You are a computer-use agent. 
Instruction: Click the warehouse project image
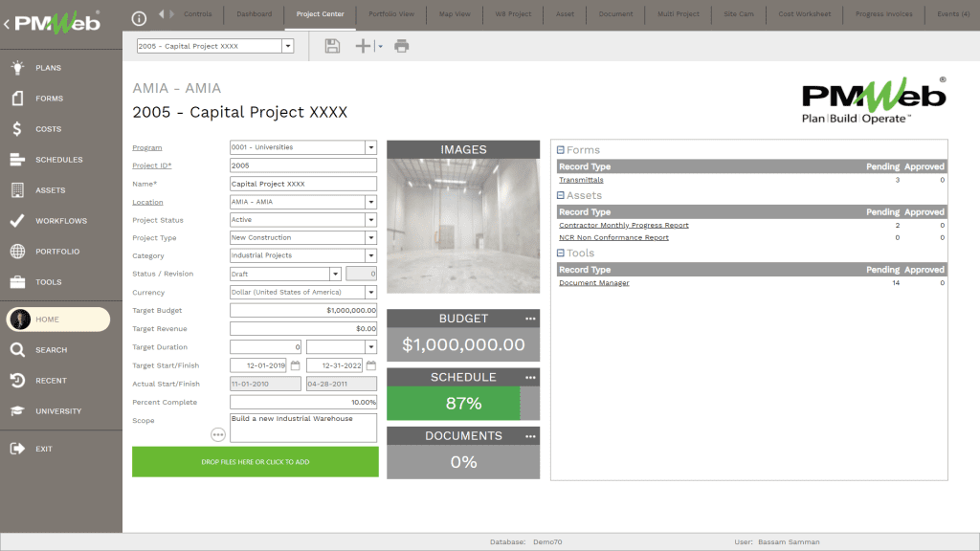pos(463,226)
